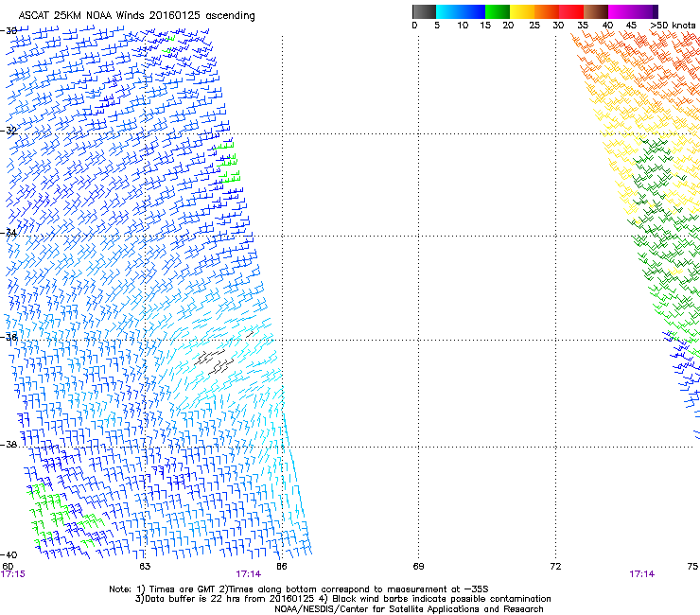Click the cyan-blue 5-15 knots legend segment
Image resolution: width=700 pixels, height=615 pixels.
tap(461, 11)
